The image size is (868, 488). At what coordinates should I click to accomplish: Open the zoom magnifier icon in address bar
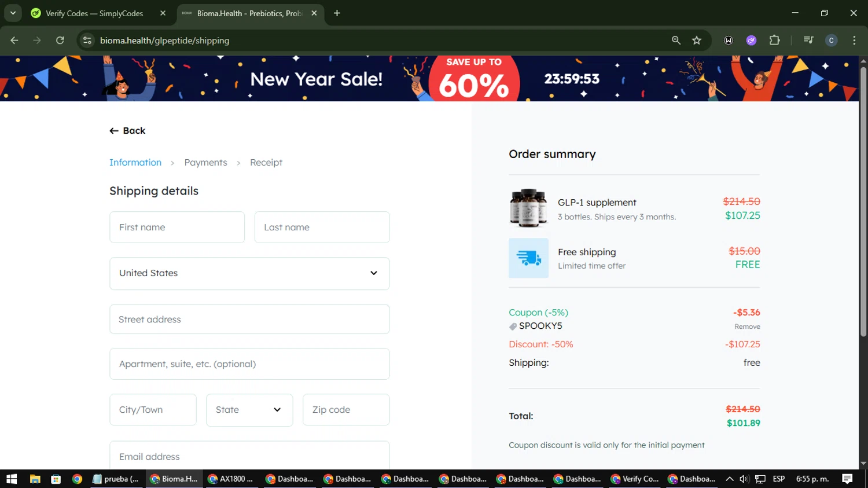point(676,41)
